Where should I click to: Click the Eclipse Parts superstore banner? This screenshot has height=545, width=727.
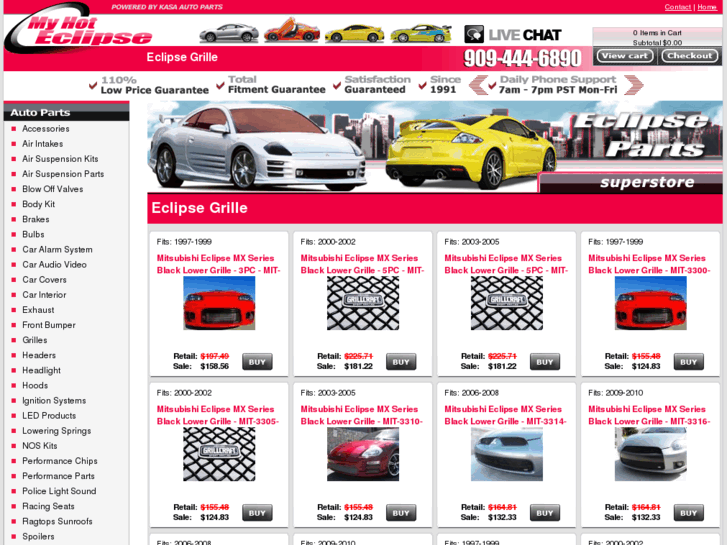pyautogui.click(x=434, y=147)
